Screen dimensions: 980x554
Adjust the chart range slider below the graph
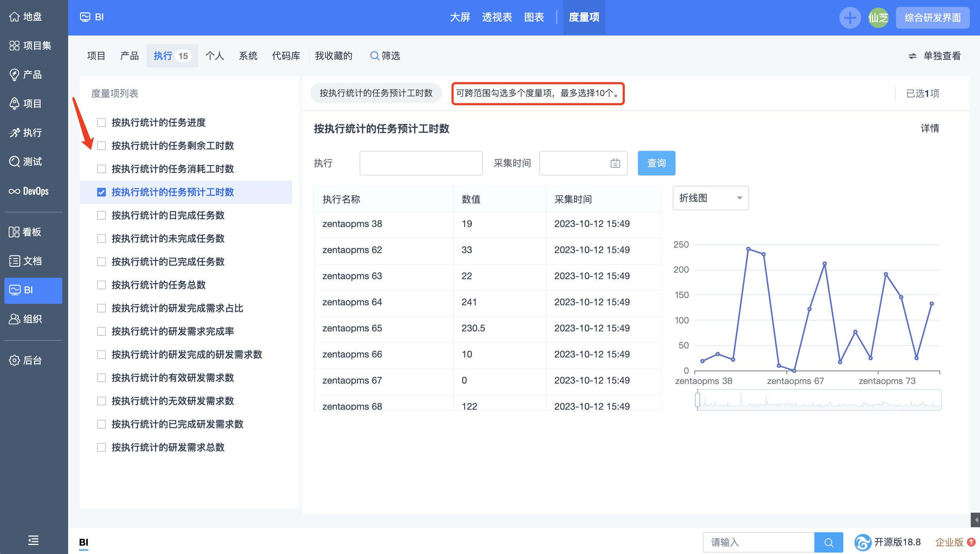click(818, 400)
